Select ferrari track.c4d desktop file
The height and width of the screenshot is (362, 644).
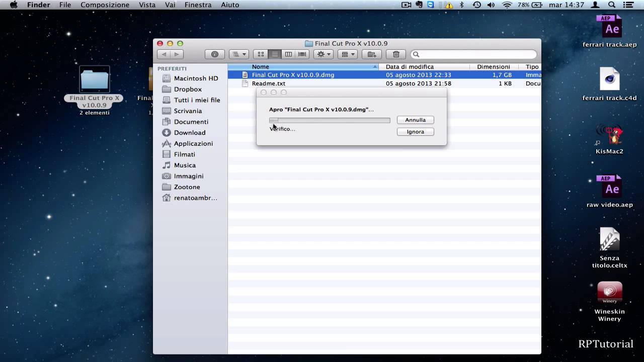pyautogui.click(x=609, y=84)
